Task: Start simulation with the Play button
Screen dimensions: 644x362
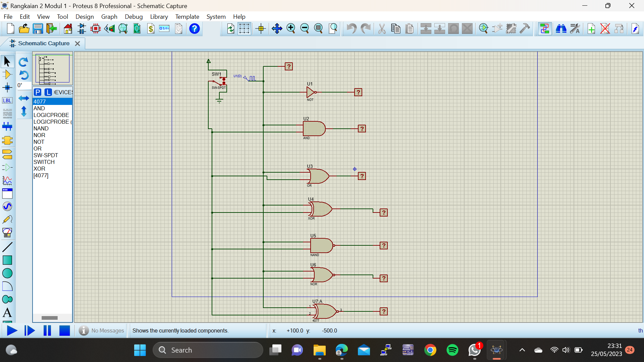Action: [x=12, y=331]
